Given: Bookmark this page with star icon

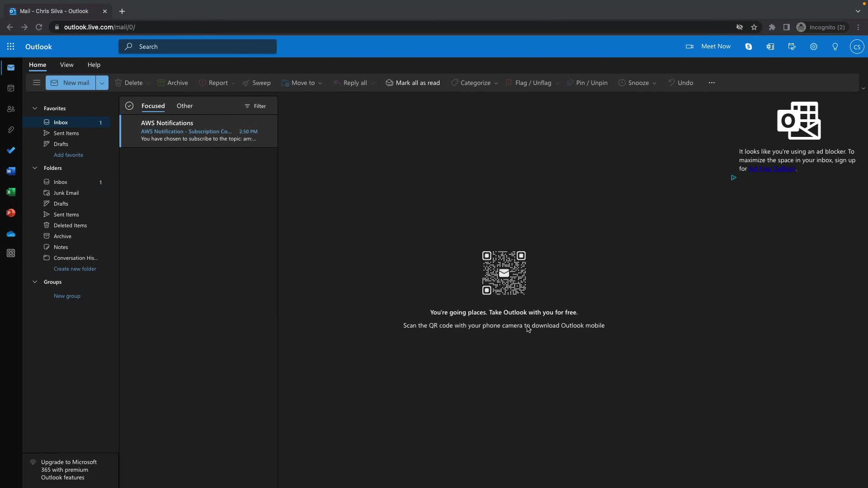Looking at the screenshot, I should [754, 27].
